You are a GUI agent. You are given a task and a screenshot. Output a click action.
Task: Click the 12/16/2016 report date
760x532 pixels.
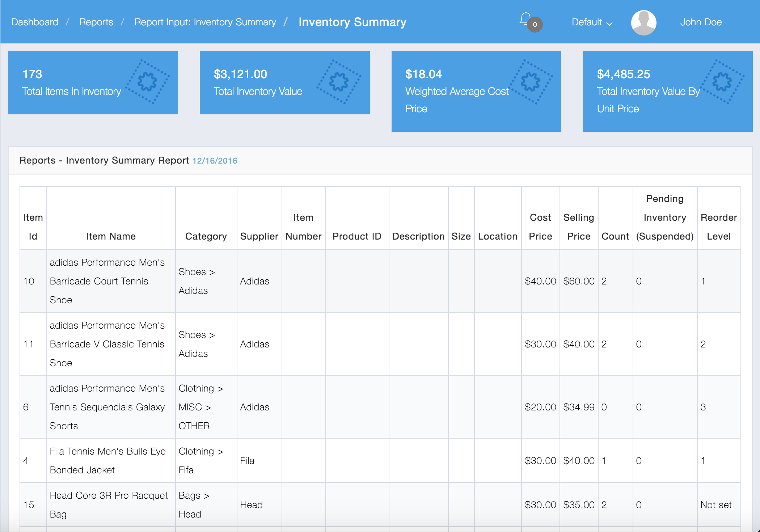[x=215, y=161]
